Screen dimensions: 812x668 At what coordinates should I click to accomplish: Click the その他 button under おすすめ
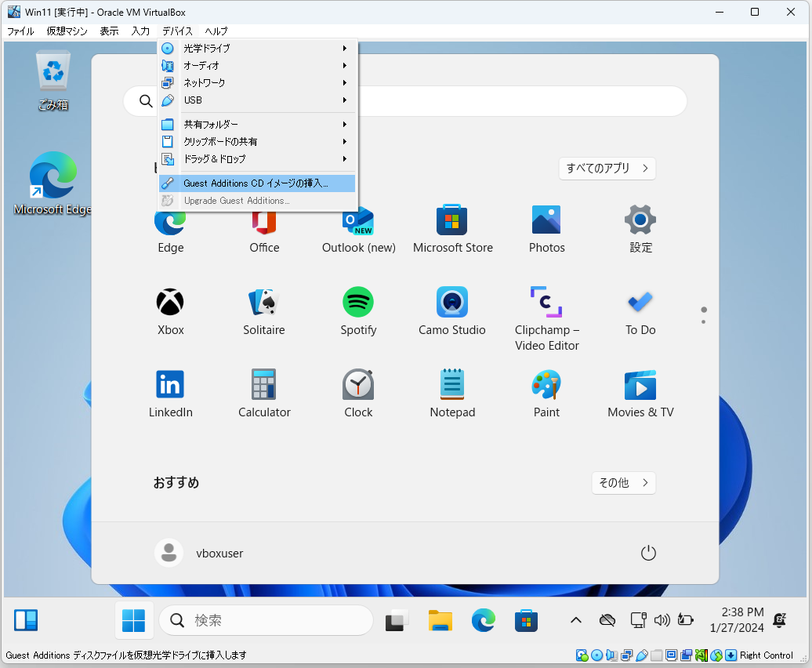(623, 483)
